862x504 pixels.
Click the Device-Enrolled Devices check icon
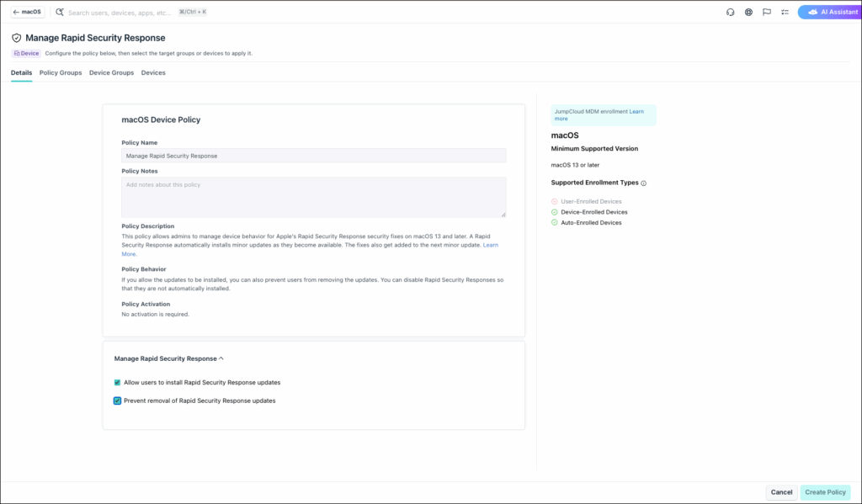pos(554,212)
